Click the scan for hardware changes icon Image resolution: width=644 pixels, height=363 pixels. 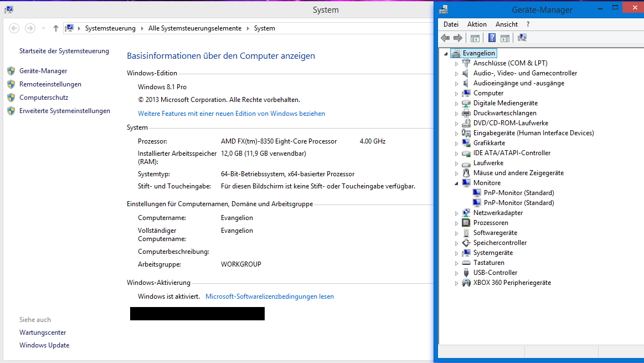(522, 38)
